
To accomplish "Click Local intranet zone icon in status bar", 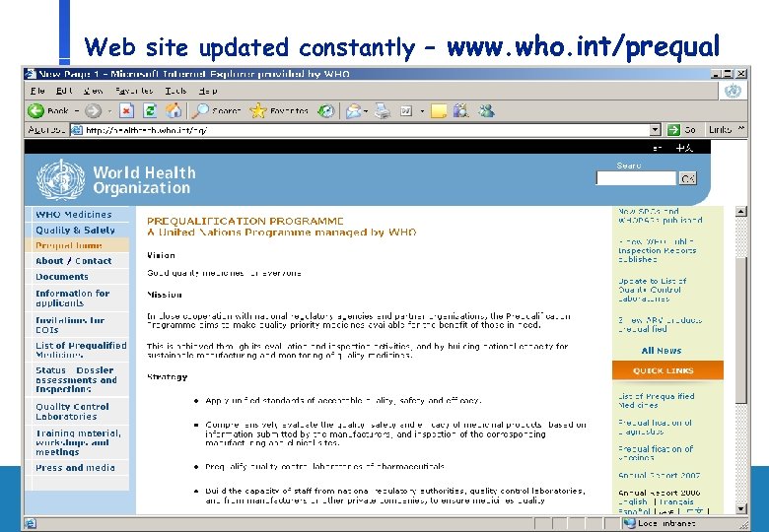I will click(x=630, y=523).
